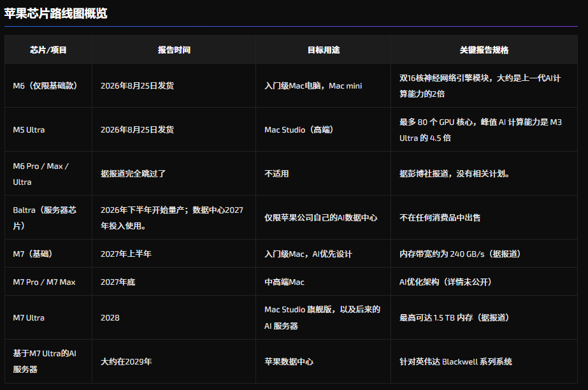Click the 双16核神经网络引擎模块 spec cell
Screen dimensions: 588x390
[x=484, y=86]
